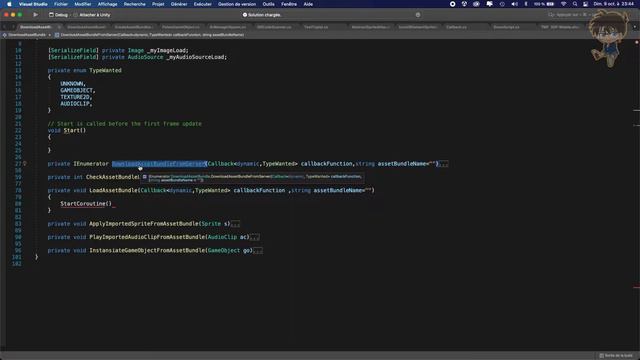Open the Gestion de version menu

point(237,4)
